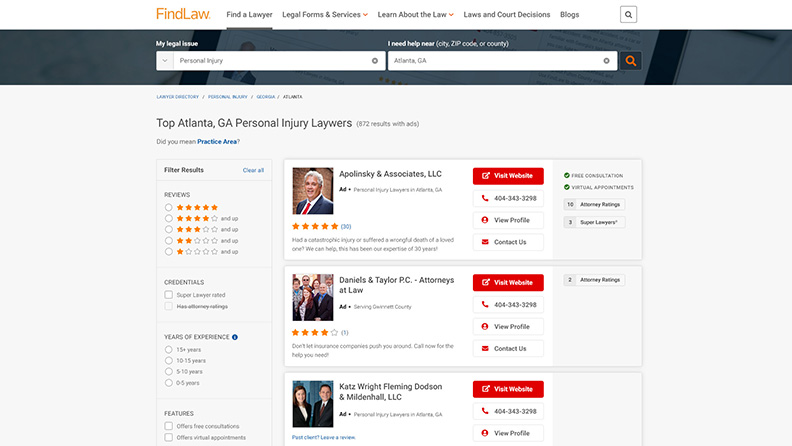Select 10-15 years experience
792x446 pixels.
pyautogui.click(x=169, y=361)
